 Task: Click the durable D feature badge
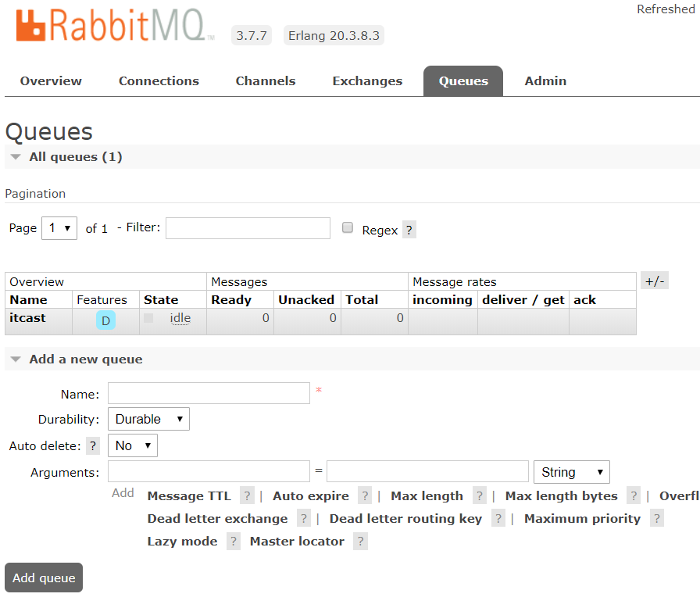[105, 320]
